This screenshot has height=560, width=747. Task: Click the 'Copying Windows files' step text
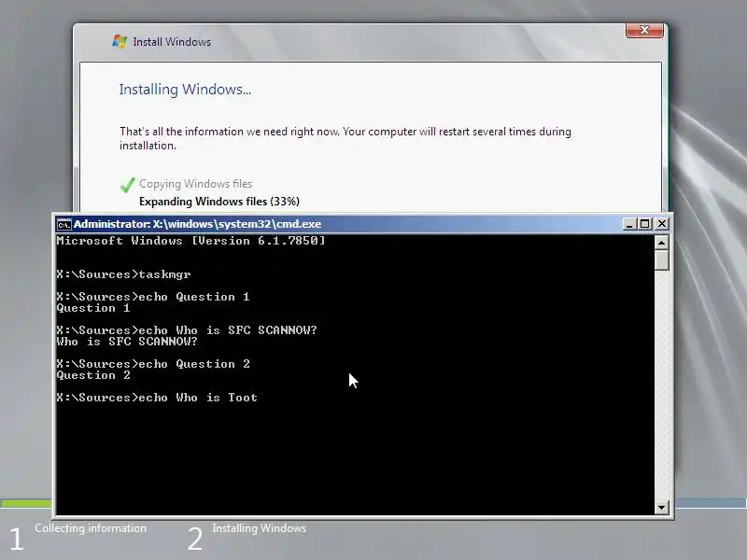coord(195,184)
